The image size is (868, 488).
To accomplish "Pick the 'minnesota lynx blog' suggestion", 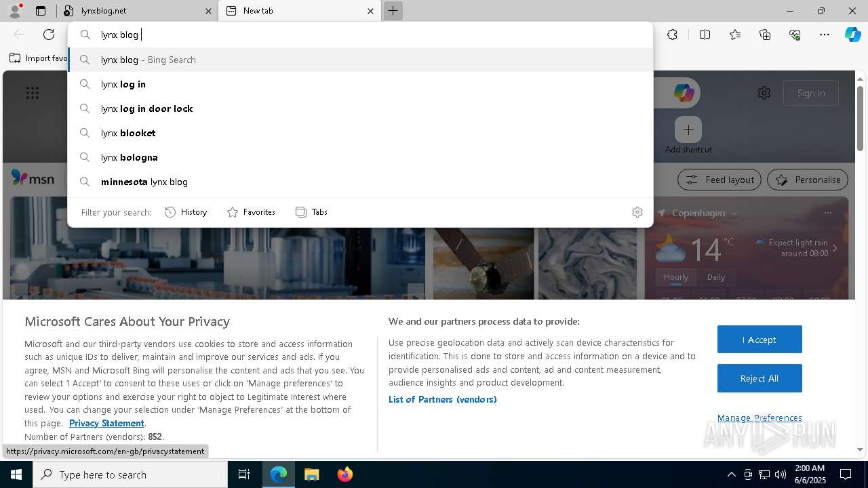I will (360, 182).
